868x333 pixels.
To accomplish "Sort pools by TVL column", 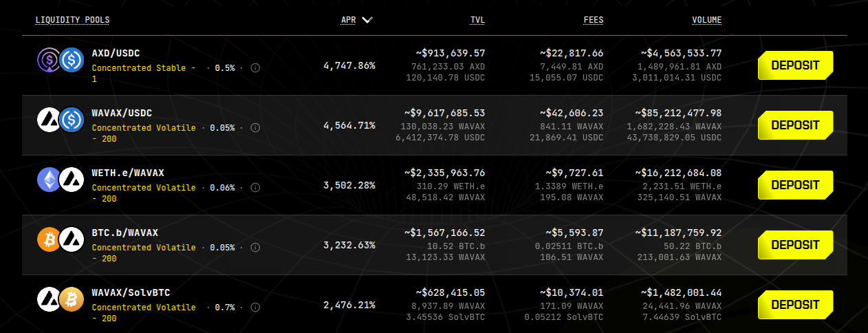I will (477, 20).
